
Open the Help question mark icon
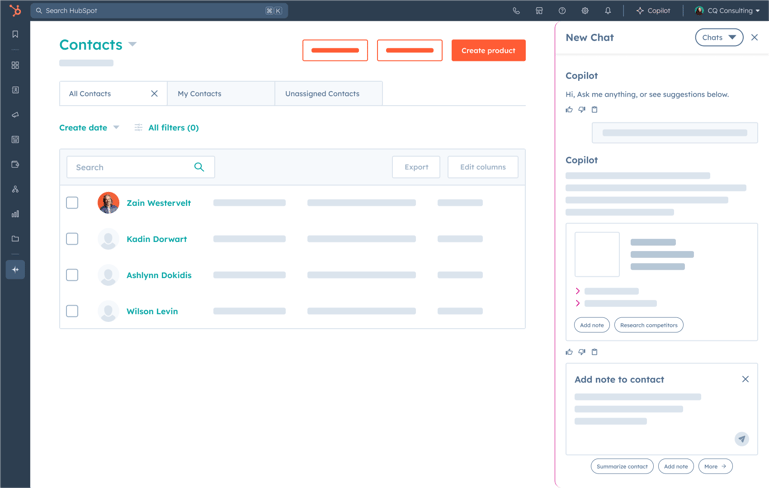point(562,10)
